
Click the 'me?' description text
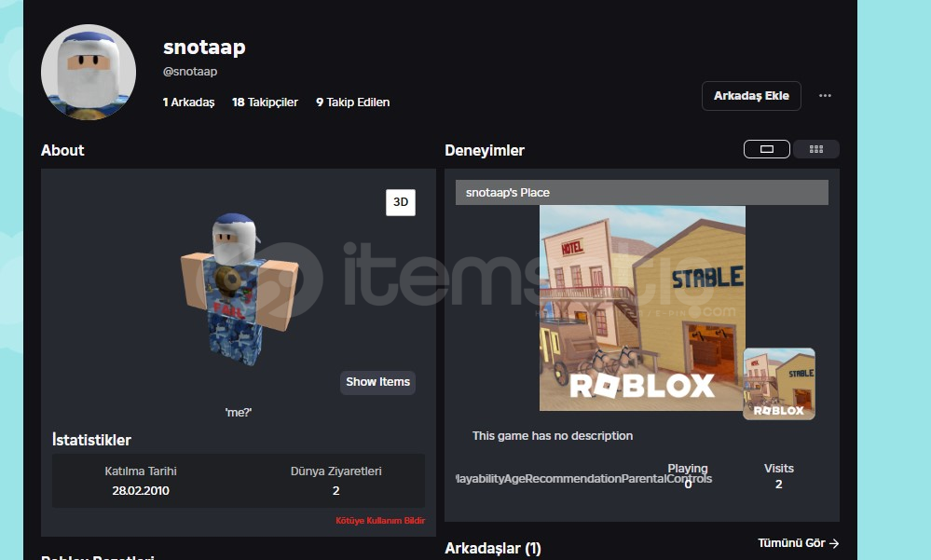238,412
